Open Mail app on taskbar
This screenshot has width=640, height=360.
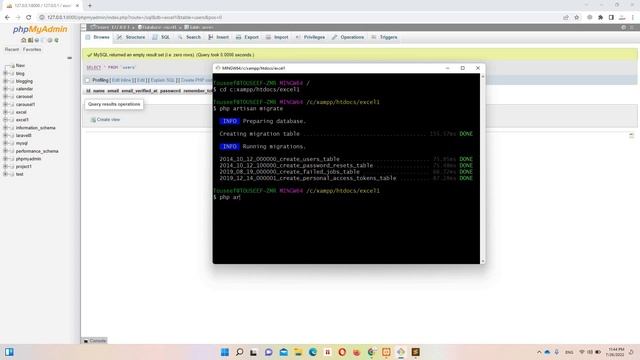283,352
